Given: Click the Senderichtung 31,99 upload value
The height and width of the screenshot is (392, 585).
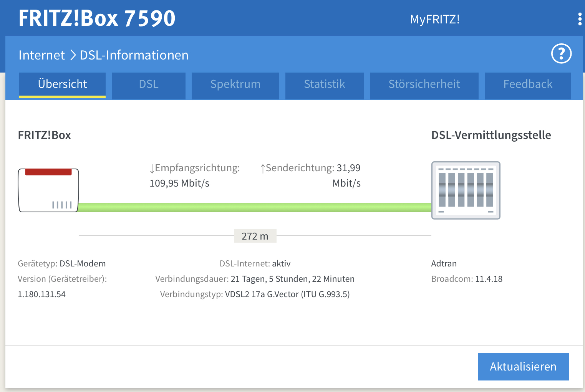Looking at the screenshot, I should click(x=310, y=175).
